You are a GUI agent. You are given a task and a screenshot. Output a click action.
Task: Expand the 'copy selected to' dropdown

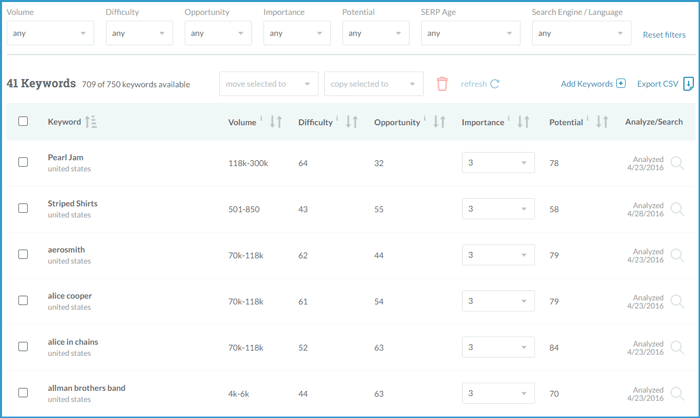point(373,84)
